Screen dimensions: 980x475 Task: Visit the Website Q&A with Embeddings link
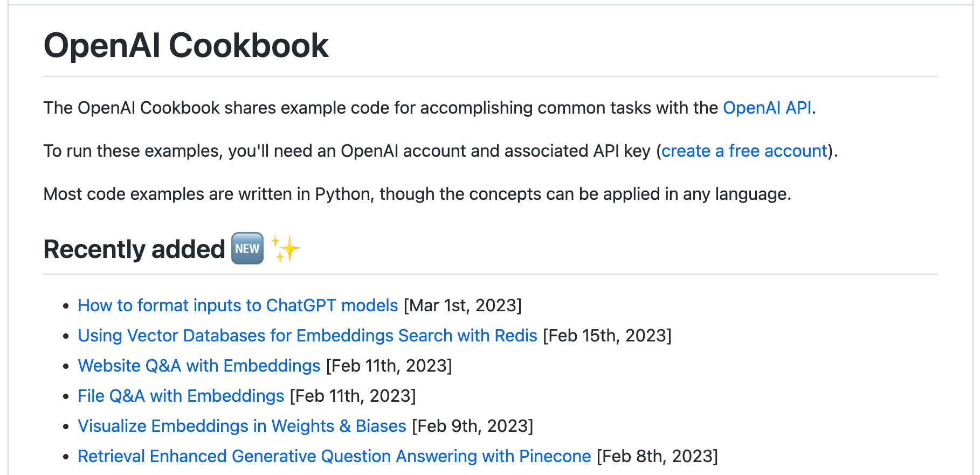[x=199, y=366]
